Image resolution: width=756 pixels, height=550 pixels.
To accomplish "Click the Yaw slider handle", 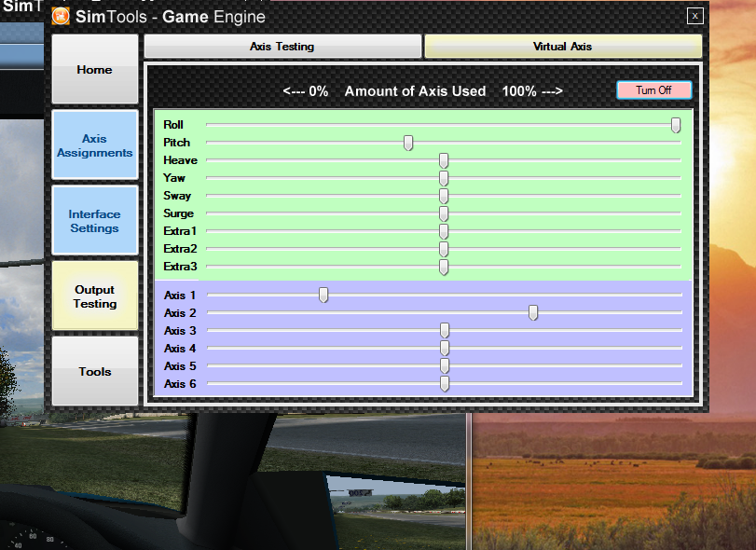I will point(444,178).
